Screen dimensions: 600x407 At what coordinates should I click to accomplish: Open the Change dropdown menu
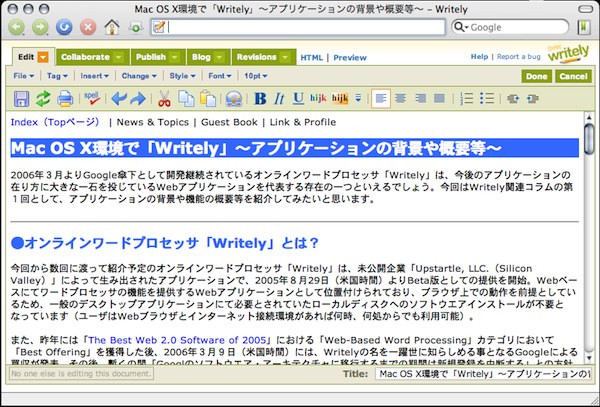click(139, 76)
